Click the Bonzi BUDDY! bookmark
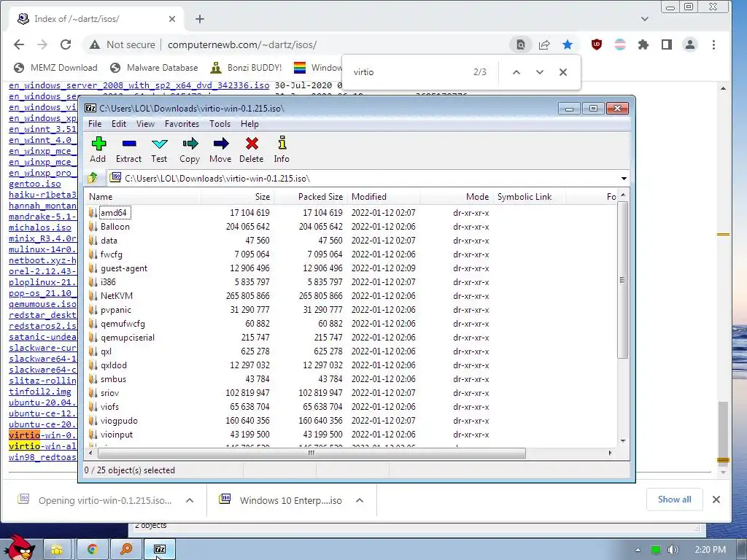Image resolution: width=747 pixels, height=560 pixels. (x=247, y=68)
